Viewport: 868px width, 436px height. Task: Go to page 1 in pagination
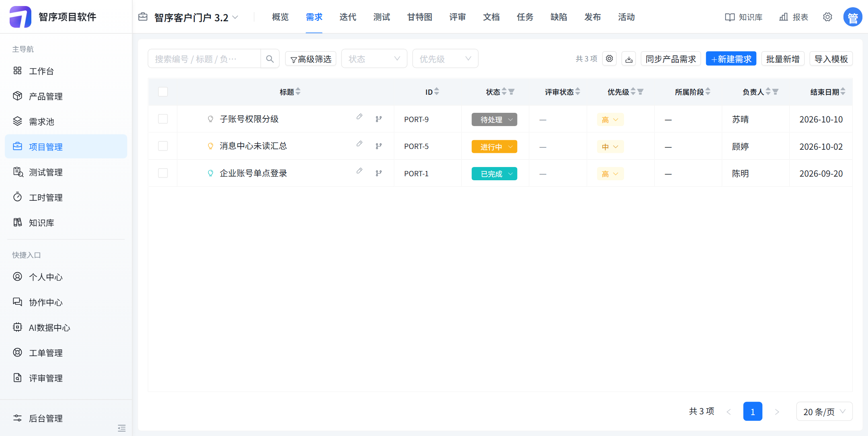753,412
